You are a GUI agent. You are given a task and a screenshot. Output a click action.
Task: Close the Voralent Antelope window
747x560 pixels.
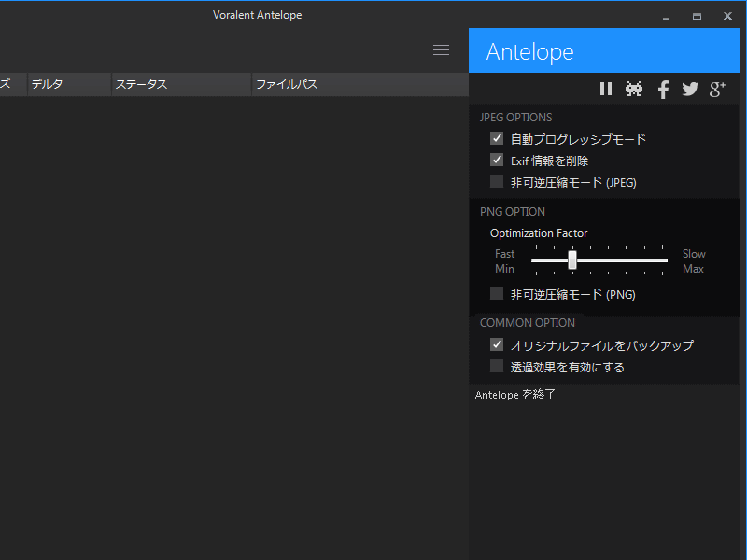point(727,16)
